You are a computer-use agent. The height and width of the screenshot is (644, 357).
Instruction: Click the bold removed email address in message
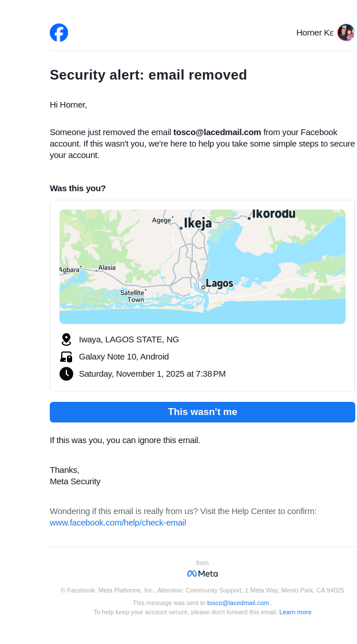click(217, 132)
